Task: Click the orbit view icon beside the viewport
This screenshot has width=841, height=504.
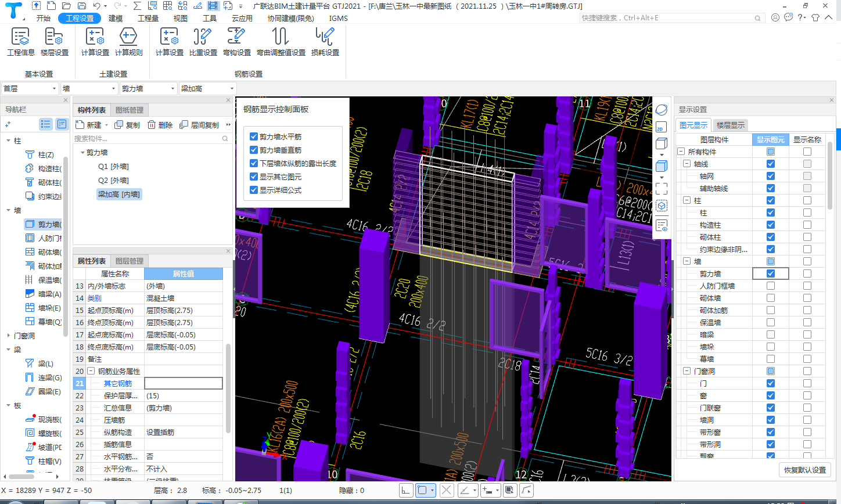Action: (661, 110)
